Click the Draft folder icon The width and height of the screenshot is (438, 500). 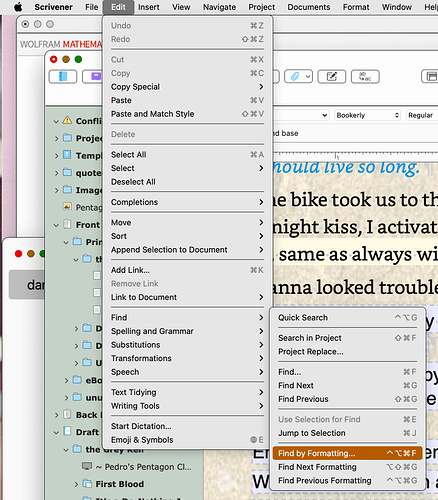tap(67, 432)
